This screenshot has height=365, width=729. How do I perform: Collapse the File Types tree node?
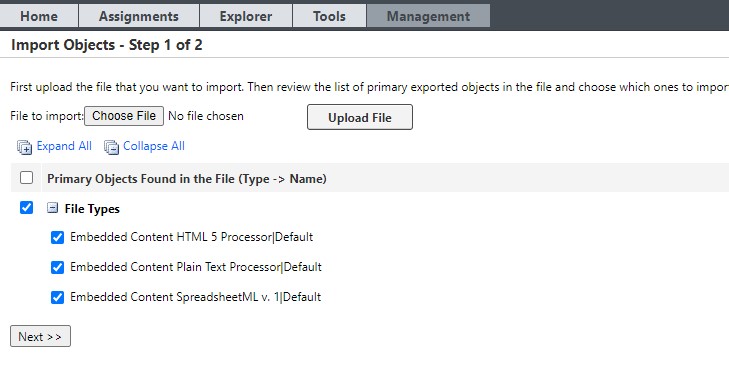click(x=53, y=208)
